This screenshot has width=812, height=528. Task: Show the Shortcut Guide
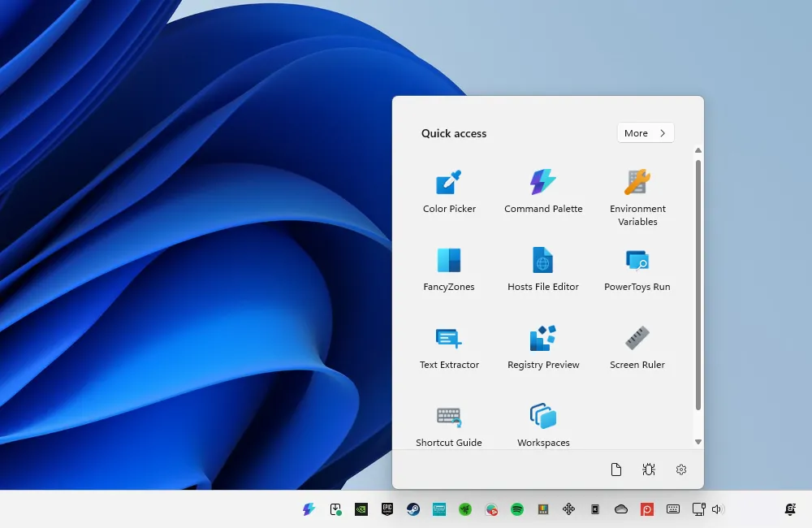tap(449, 426)
